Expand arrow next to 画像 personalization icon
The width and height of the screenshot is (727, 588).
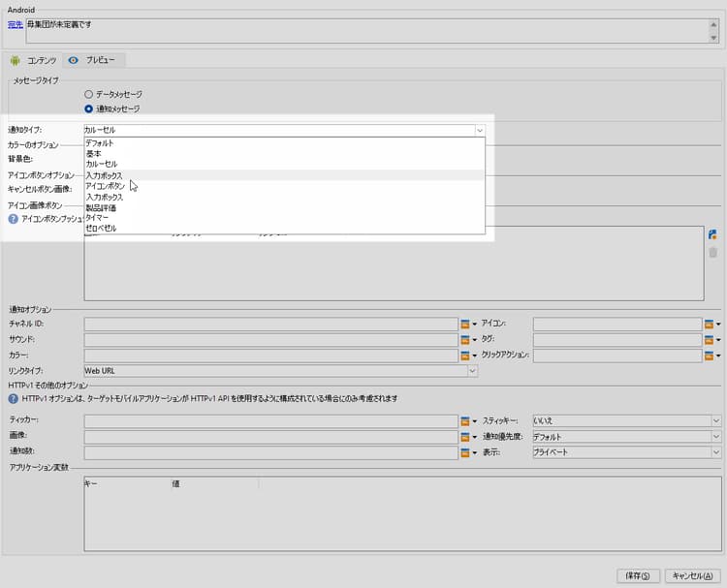coord(474,437)
